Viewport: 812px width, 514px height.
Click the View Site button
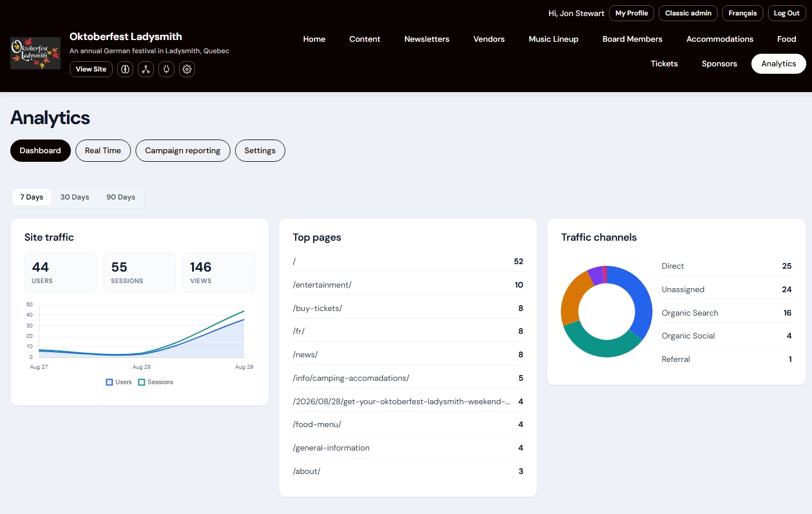click(91, 69)
